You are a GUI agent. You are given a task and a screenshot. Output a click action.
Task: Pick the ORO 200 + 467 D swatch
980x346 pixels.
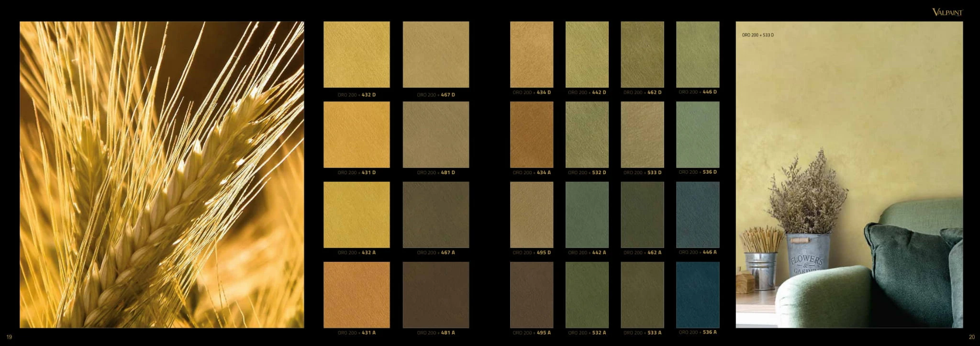tap(435, 55)
